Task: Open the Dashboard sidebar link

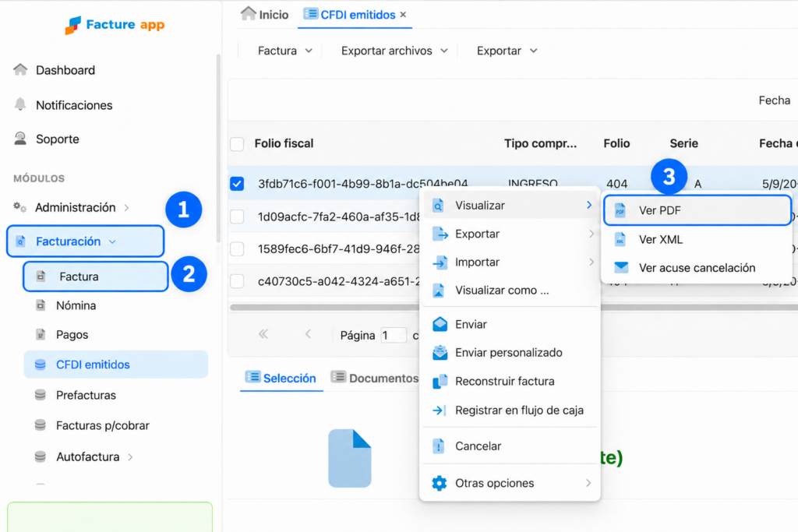Action: [x=65, y=70]
